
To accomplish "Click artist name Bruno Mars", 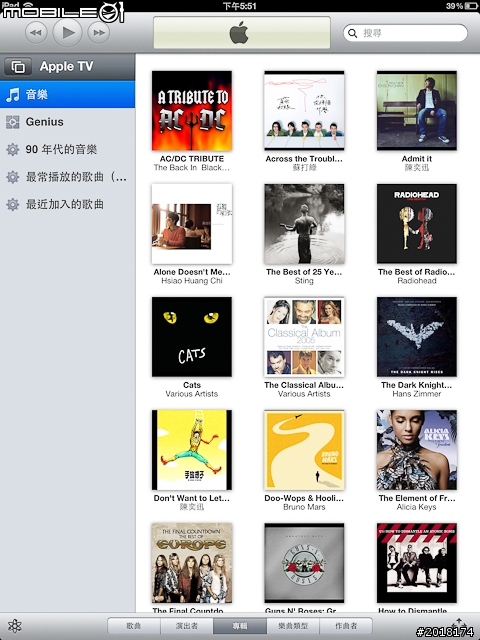I will 304,507.
